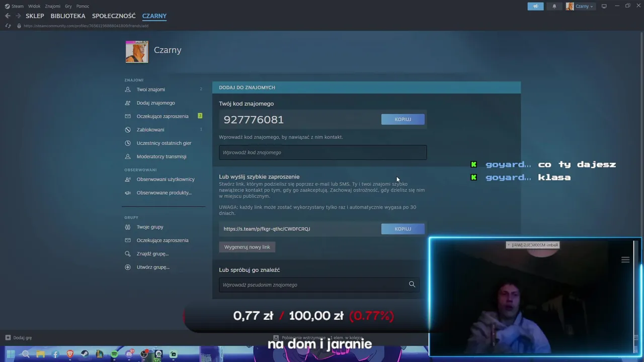Open Windows Start button

tap(11, 354)
